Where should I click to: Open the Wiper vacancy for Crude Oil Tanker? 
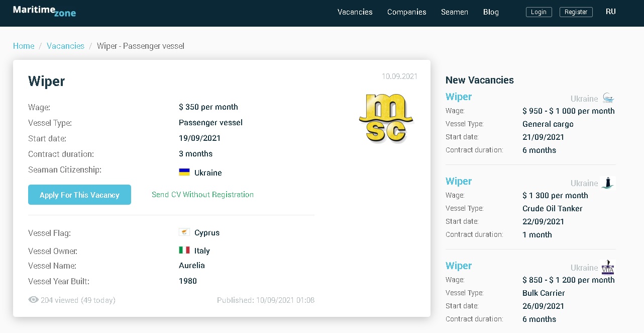[x=459, y=181]
